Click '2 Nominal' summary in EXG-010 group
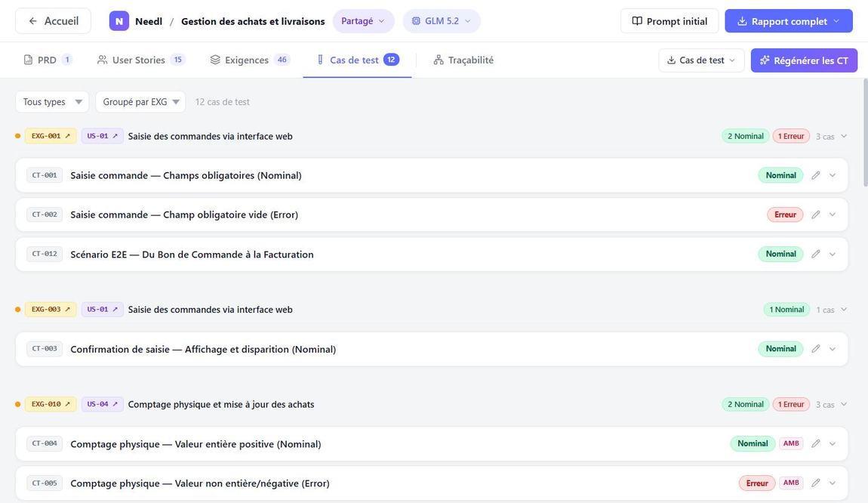The height and width of the screenshot is (503, 868). (745, 404)
